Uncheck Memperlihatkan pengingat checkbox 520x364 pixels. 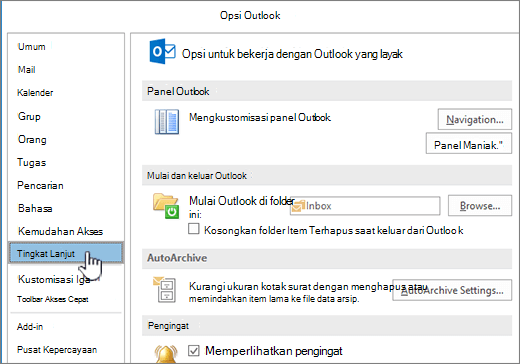click(x=194, y=351)
